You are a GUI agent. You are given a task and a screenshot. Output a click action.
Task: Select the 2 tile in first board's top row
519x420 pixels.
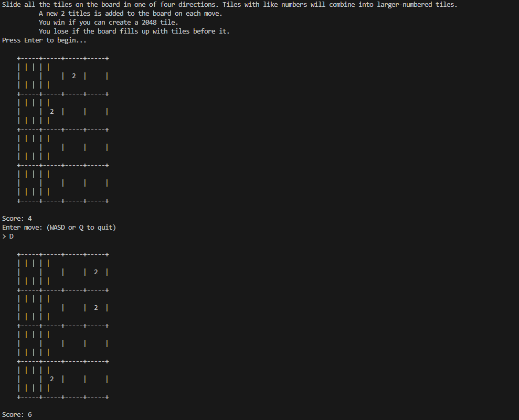coord(74,76)
